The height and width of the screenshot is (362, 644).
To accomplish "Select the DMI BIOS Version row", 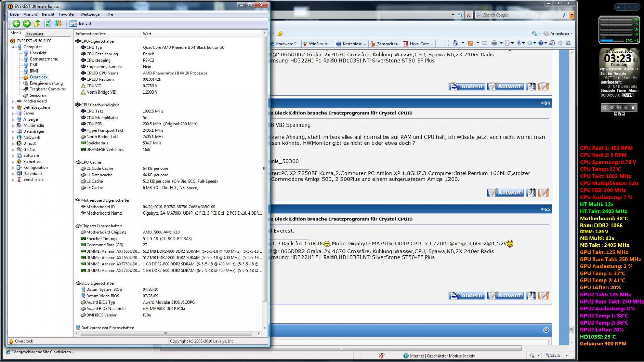I will coord(168,315).
